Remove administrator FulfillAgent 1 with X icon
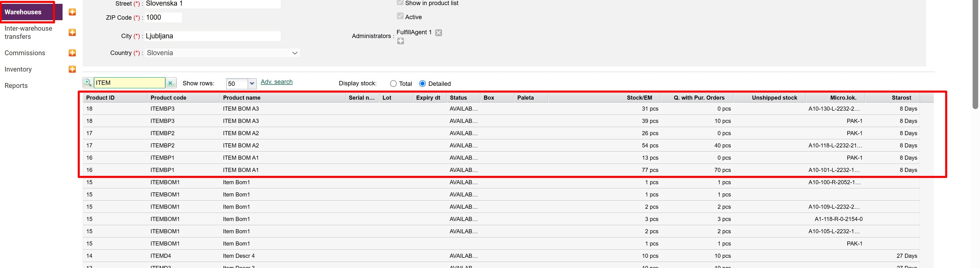This screenshot has width=980, height=268. pyautogui.click(x=439, y=33)
